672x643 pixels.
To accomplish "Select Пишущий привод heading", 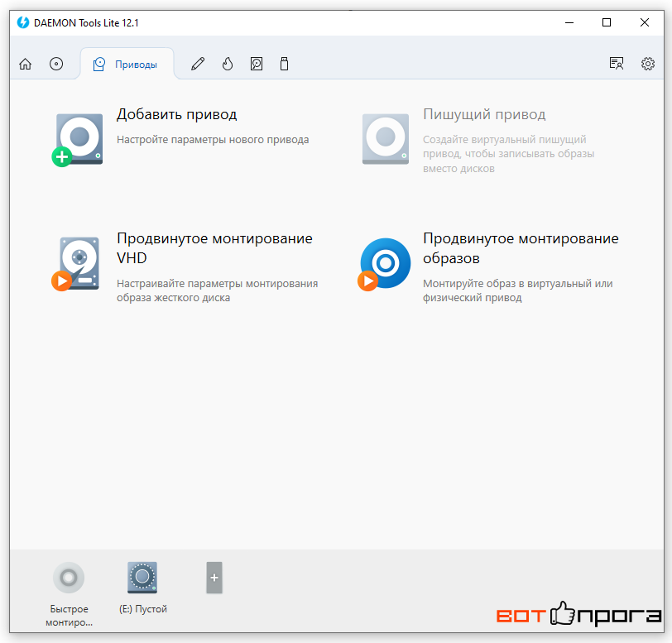I will pos(484,114).
